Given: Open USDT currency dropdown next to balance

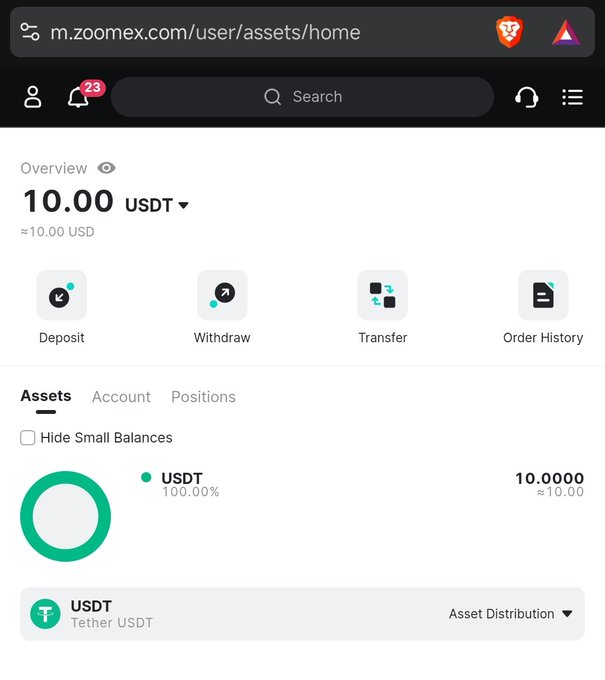Looking at the screenshot, I should tap(157, 205).
